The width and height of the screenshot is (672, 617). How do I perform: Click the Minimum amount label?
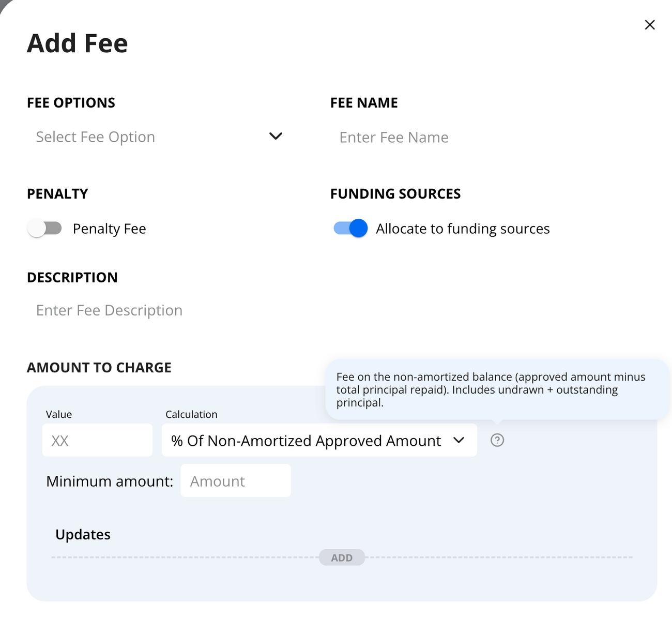tap(110, 481)
